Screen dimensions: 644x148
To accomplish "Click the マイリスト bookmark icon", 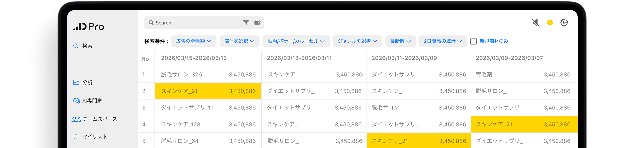I will pos(76,137).
